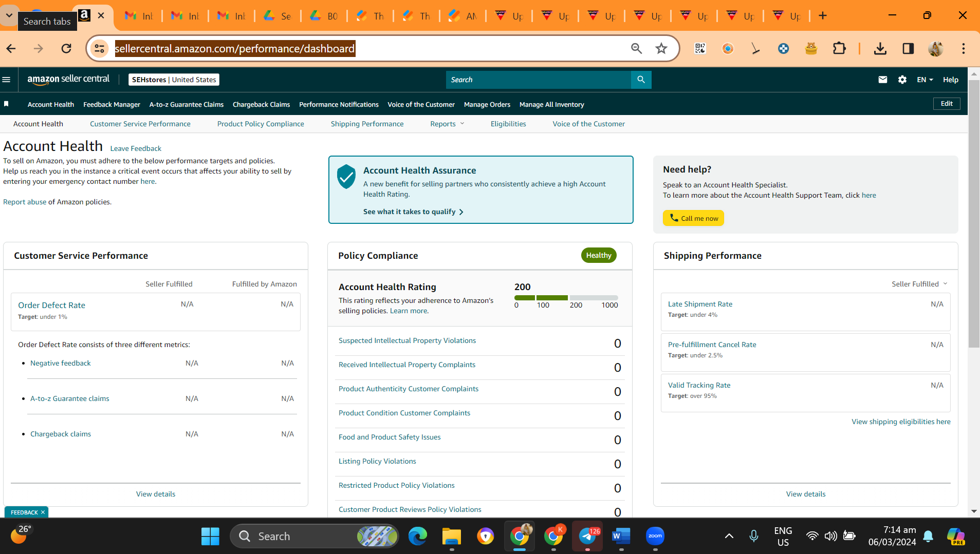Click the Report abuse link
The height and width of the screenshot is (554, 980).
(25, 202)
